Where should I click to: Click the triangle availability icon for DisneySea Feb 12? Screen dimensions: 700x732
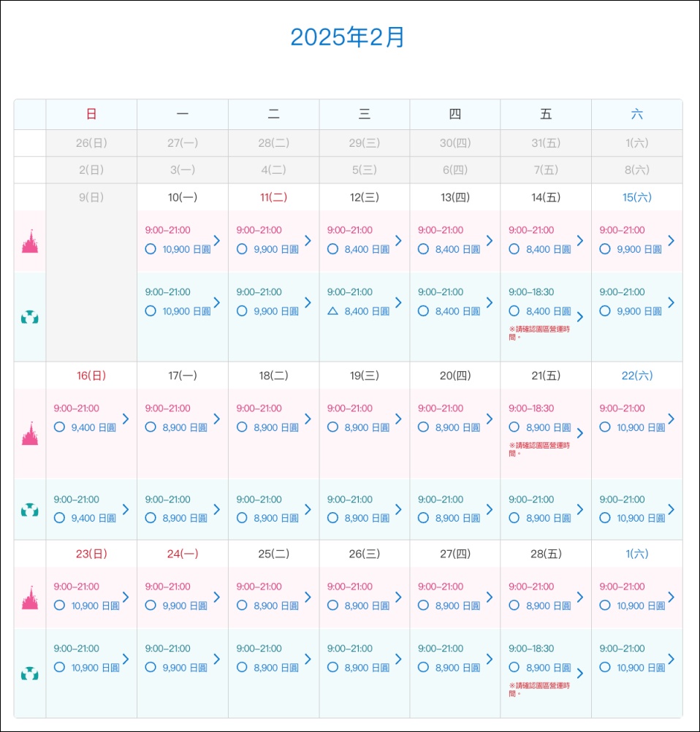click(x=332, y=311)
